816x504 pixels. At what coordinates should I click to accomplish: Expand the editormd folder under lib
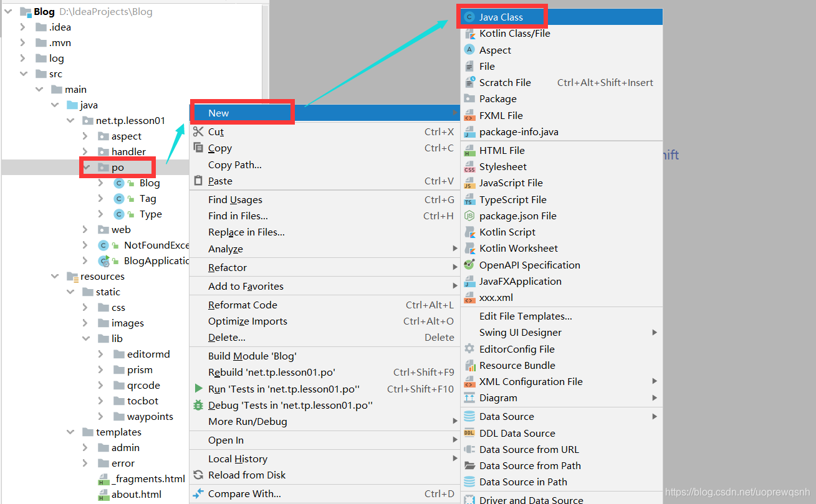tap(101, 354)
